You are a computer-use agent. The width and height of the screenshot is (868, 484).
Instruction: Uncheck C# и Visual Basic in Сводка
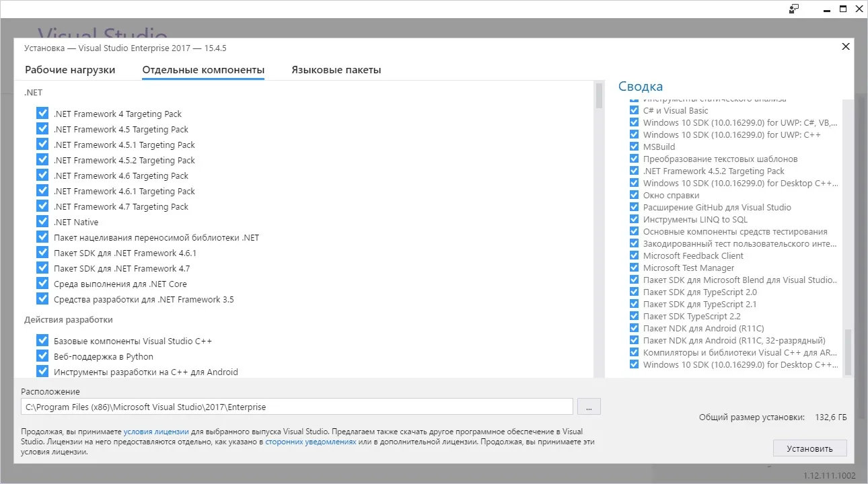(634, 110)
